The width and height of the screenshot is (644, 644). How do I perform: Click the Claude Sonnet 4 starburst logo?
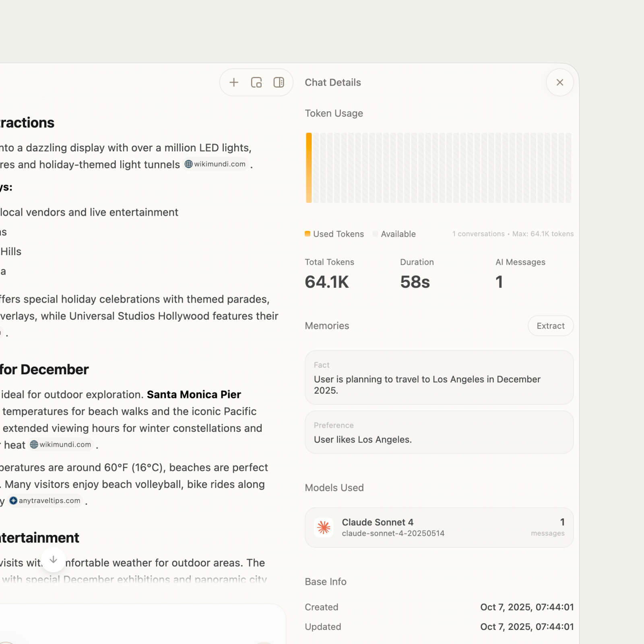pyautogui.click(x=324, y=527)
